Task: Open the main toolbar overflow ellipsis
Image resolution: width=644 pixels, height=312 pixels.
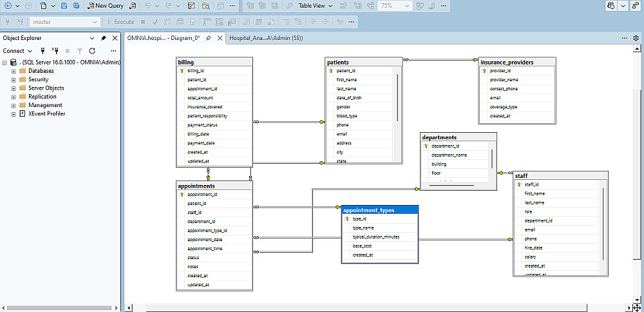Action: point(232,6)
